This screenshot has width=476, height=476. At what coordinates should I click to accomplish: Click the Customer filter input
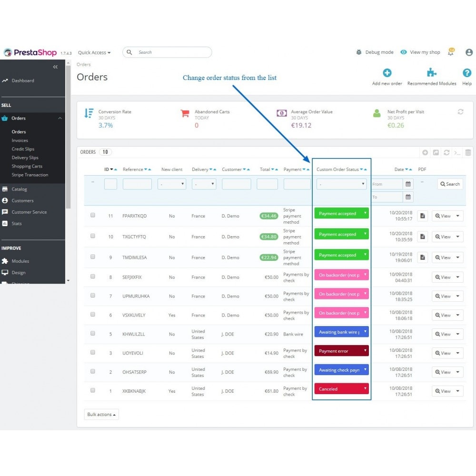tap(237, 184)
